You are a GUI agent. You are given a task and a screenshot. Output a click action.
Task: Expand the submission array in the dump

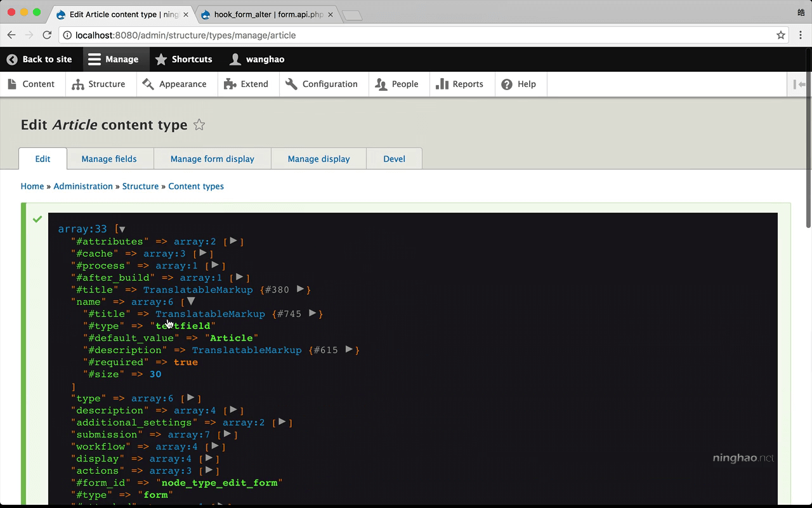pyautogui.click(x=227, y=434)
